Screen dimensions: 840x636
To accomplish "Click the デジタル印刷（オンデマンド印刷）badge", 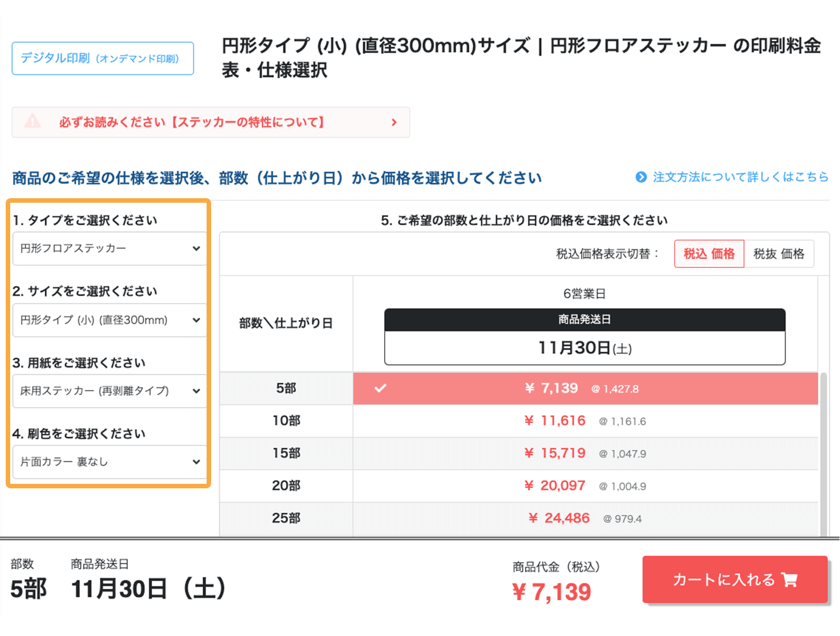I will (x=102, y=58).
